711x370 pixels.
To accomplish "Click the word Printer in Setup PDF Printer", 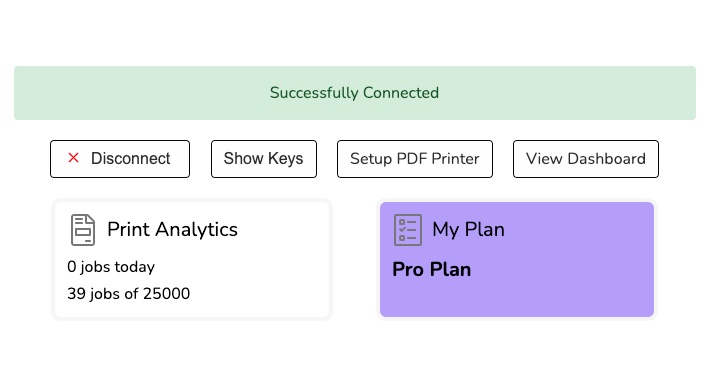I will [x=455, y=159].
